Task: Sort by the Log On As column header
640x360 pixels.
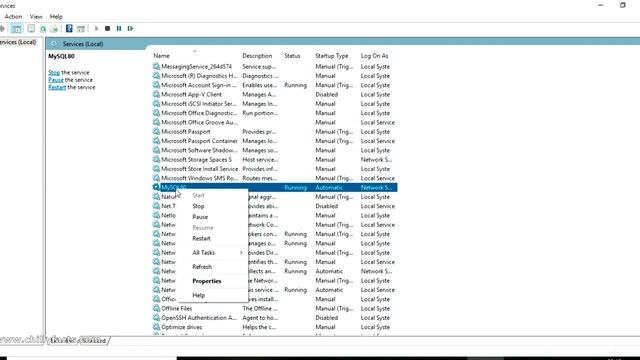Action: click(374, 56)
